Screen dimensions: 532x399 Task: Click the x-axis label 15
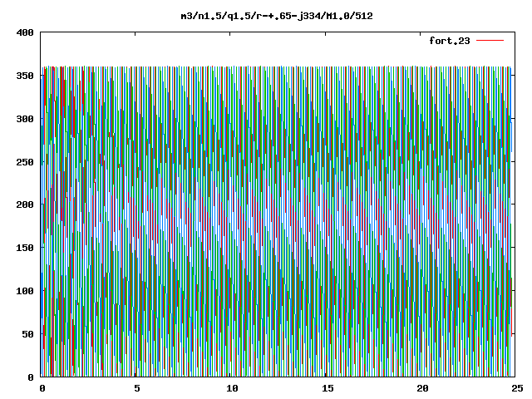[328, 388]
